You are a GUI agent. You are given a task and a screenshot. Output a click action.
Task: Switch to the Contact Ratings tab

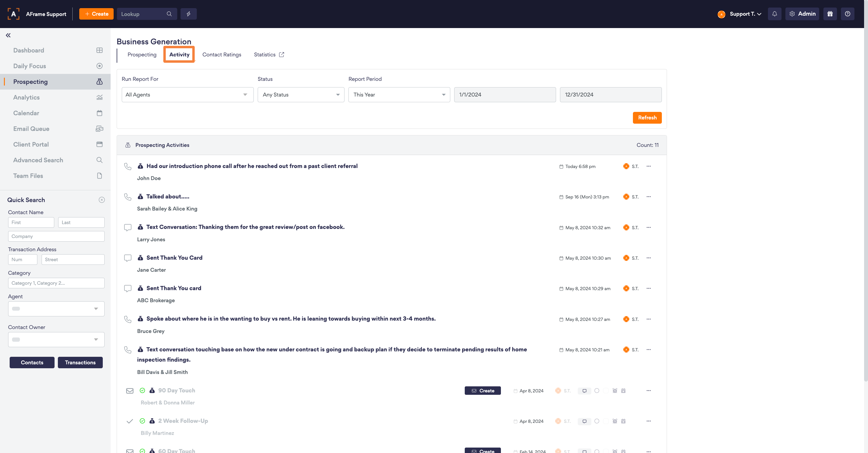pos(222,55)
